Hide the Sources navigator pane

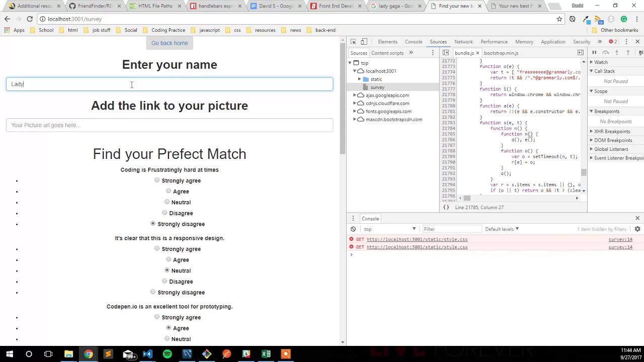[446, 53]
